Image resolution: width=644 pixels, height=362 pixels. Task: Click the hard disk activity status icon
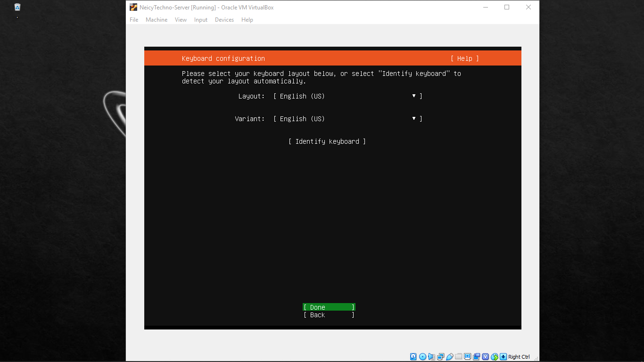413,357
